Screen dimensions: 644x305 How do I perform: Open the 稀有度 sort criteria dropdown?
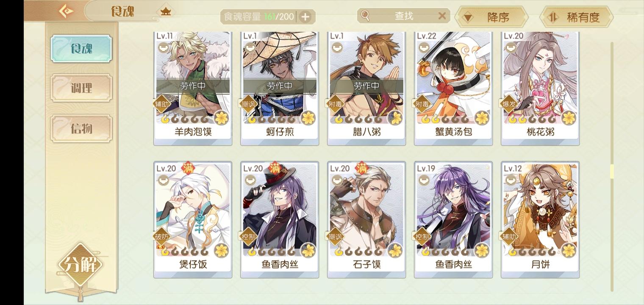coord(576,17)
